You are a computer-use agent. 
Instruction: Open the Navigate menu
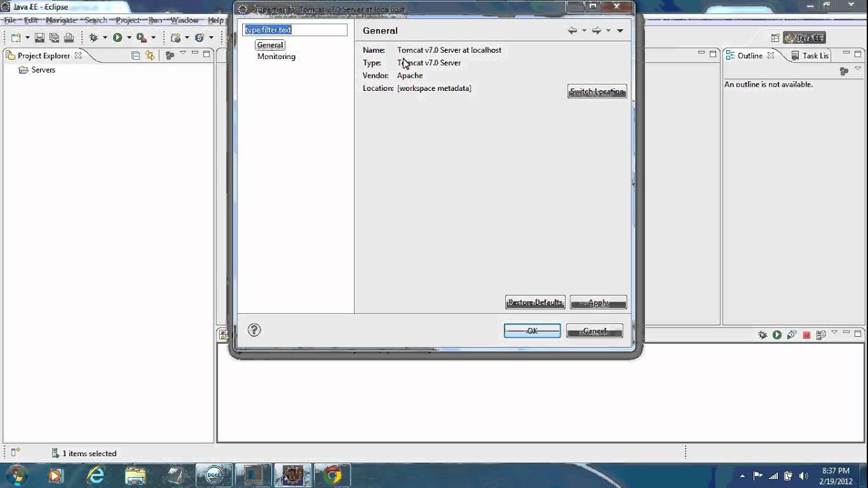click(61, 20)
